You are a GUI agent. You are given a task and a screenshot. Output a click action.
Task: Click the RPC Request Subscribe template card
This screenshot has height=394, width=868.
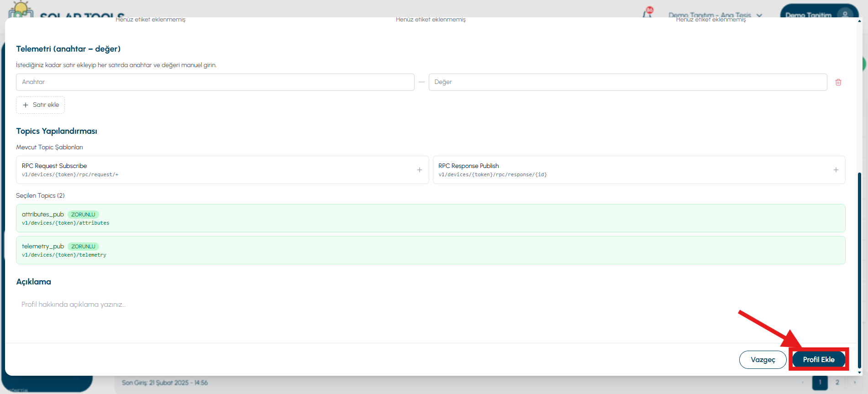click(x=222, y=170)
